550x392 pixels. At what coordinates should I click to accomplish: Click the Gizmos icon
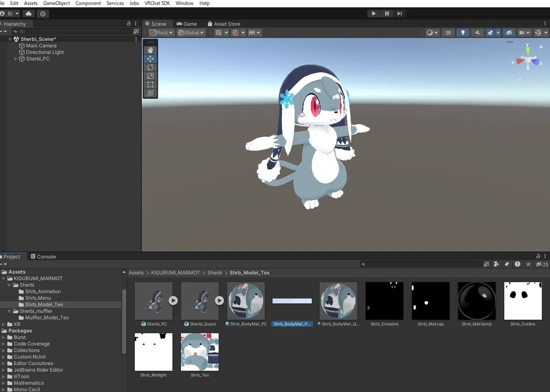pyautogui.click(x=539, y=33)
